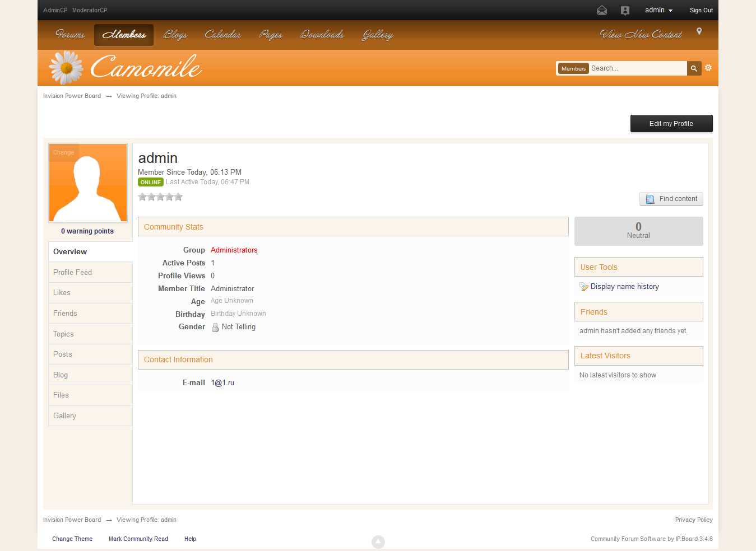This screenshot has height=551, width=756.
Task: Click the scroll-to-top arrow icon in footer
Action: (x=378, y=541)
